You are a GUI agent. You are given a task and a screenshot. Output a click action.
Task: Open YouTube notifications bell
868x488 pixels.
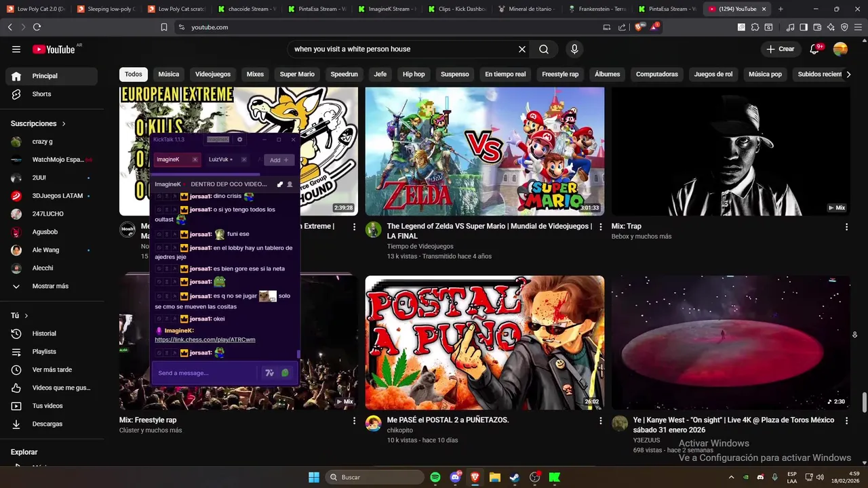[815, 49]
